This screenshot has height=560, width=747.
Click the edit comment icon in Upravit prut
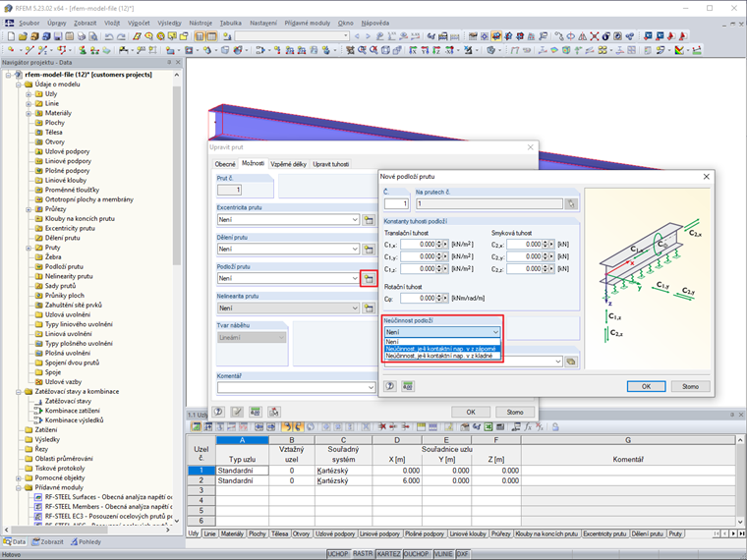pos(237,412)
